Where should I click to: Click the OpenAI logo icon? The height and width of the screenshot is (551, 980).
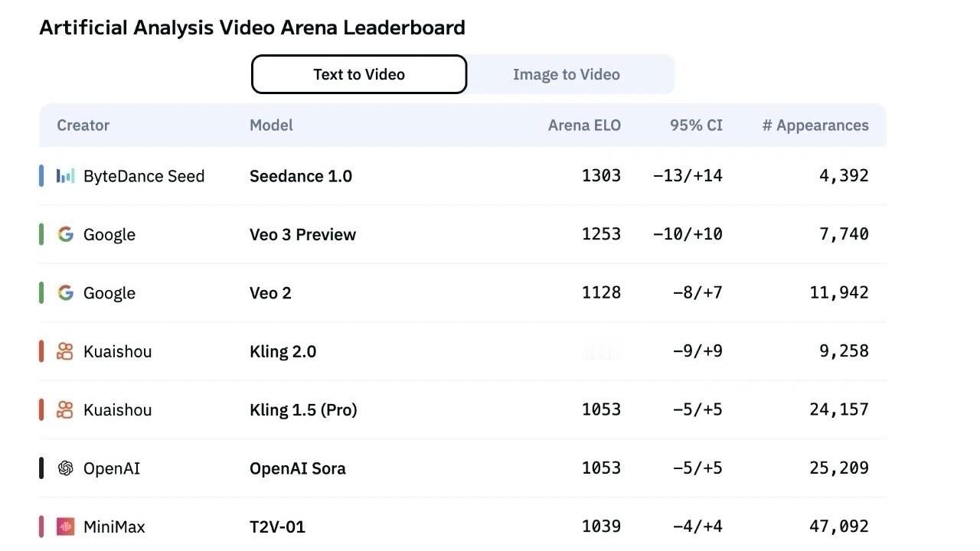pos(66,468)
